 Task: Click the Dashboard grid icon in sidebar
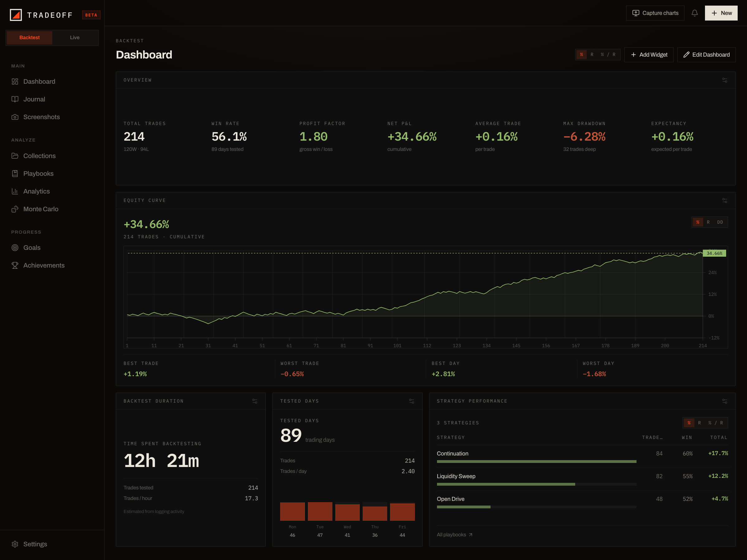15,81
